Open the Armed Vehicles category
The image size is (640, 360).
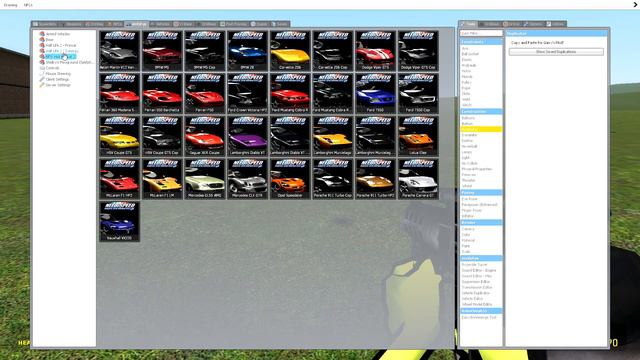[x=58, y=34]
